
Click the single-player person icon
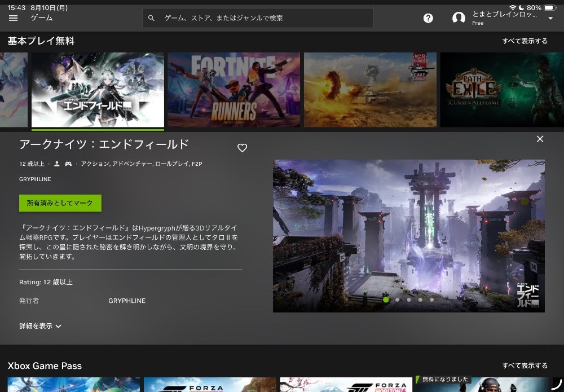[x=57, y=164]
